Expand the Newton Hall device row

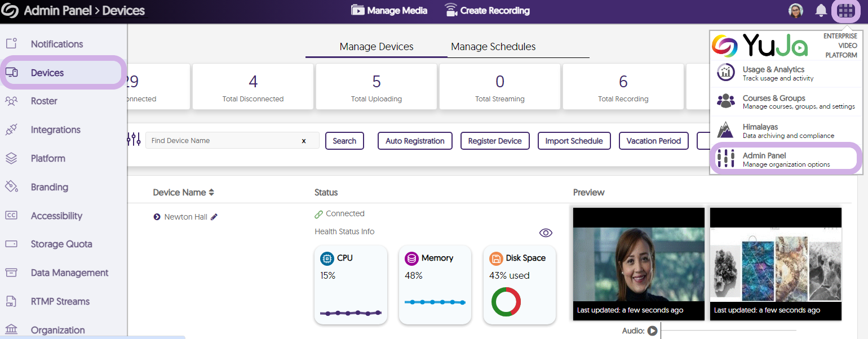click(x=157, y=217)
